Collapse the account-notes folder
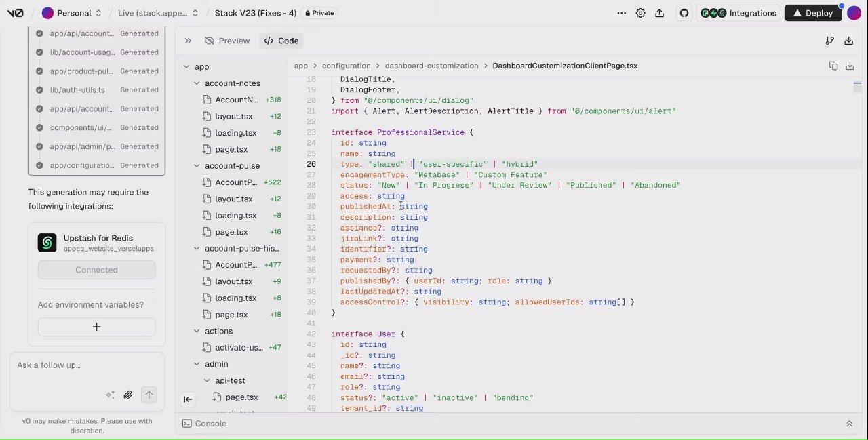Screen dimensions: 868x440 tap(197, 83)
